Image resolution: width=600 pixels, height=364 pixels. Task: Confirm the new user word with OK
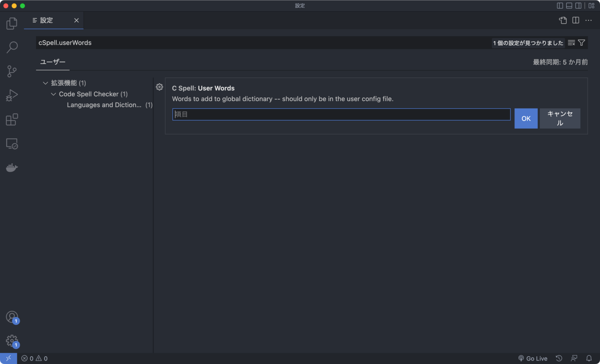pos(526,118)
